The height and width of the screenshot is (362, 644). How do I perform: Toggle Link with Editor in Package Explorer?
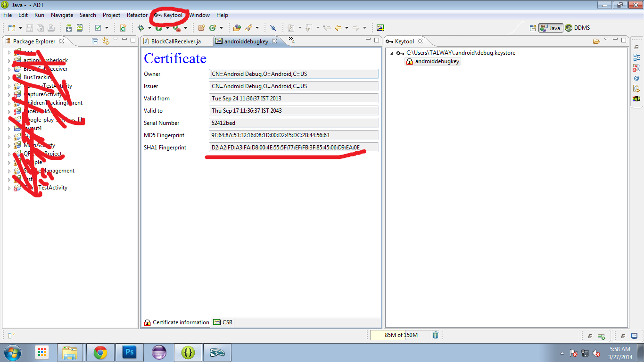105,41
